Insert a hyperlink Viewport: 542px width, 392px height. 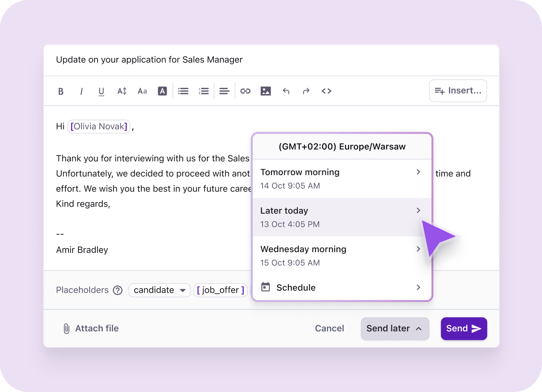245,91
